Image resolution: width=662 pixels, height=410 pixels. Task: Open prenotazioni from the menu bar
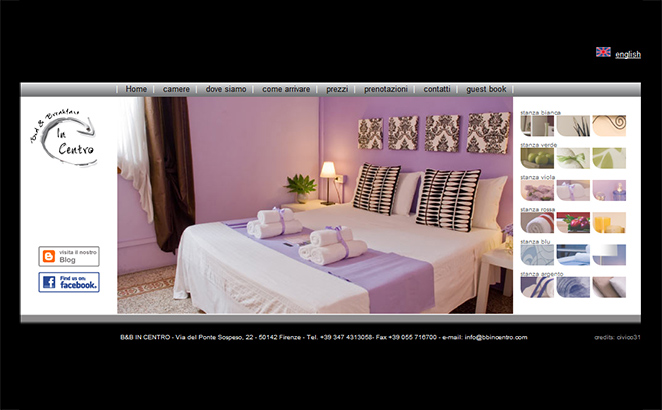[x=385, y=89]
